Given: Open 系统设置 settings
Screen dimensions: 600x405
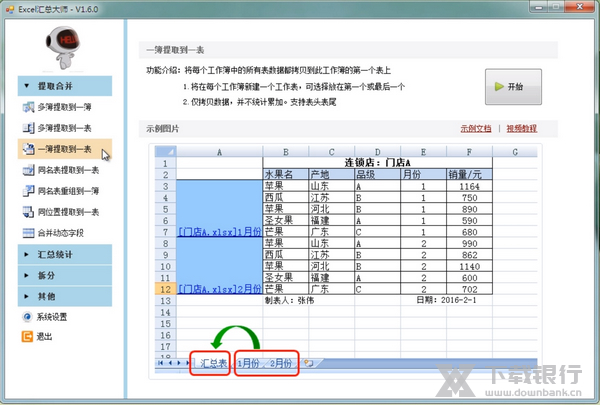Looking at the screenshot, I should (52, 317).
